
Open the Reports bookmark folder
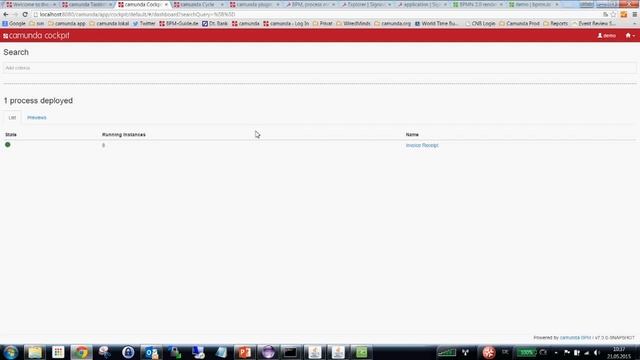point(556,24)
